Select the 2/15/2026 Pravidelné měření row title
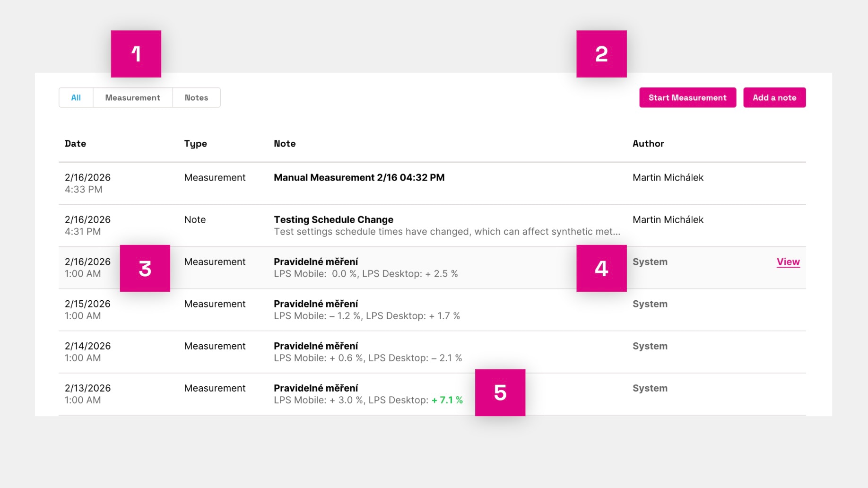This screenshot has height=488, width=868. click(x=316, y=304)
